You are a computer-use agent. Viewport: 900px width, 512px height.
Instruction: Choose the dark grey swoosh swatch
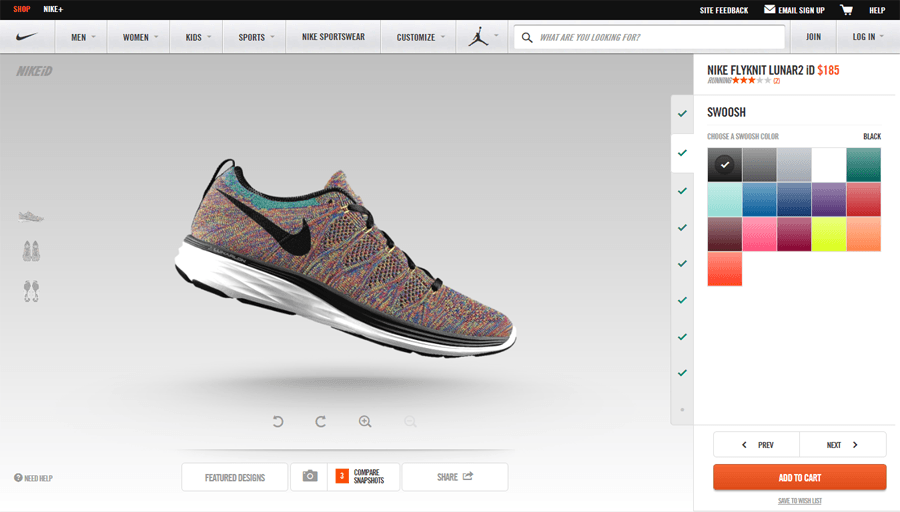click(759, 165)
